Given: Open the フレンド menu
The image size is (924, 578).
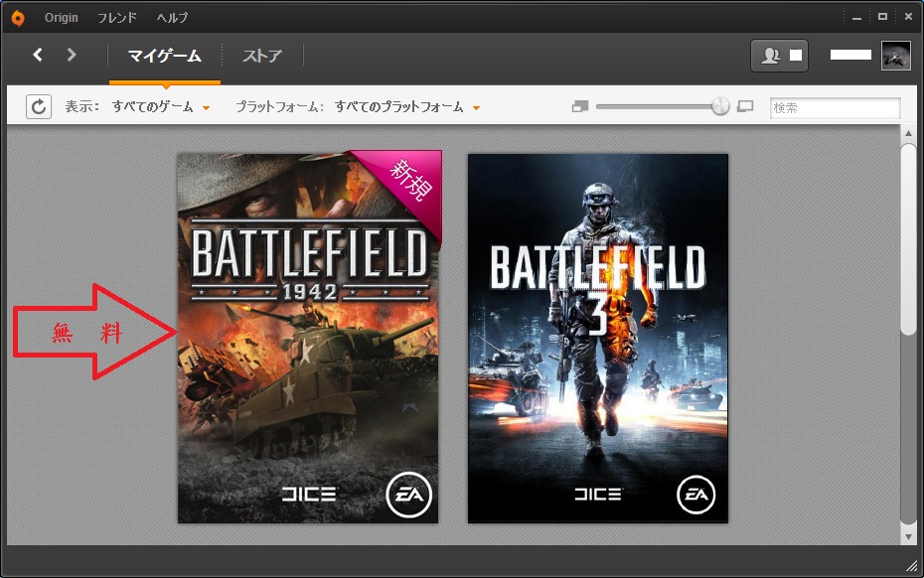Looking at the screenshot, I should (116, 18).
